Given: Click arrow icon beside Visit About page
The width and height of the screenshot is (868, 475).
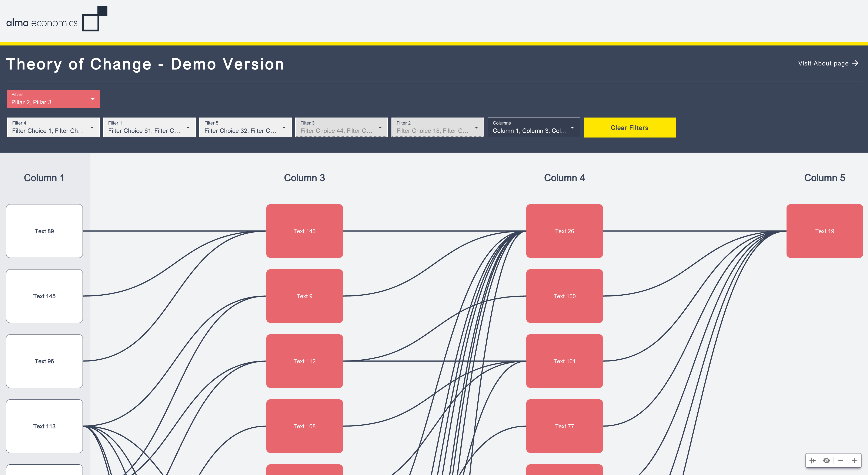Looking at the screenshot, I should pyautogui.click(x=855, y=63).
